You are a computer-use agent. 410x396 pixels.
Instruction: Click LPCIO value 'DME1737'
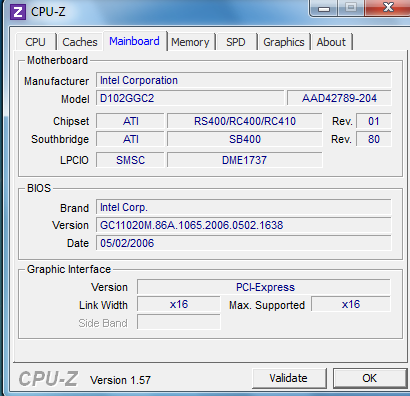coord(245,160)
